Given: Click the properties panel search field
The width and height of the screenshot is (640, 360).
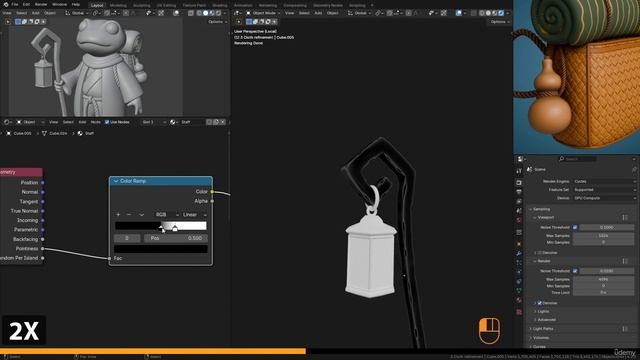Looking at the screenshot, I should [577, 159].
